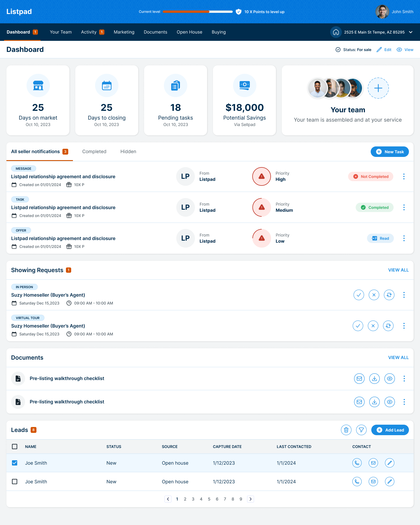420x525 pixels.
Task: Click the New Task button
Action: point(390,152)
